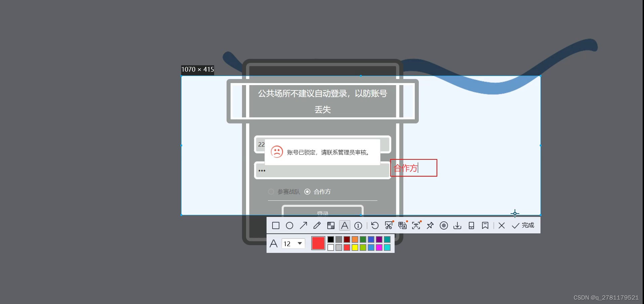
Task: Open the font size 12 dropdown
Action: [293, 243]
